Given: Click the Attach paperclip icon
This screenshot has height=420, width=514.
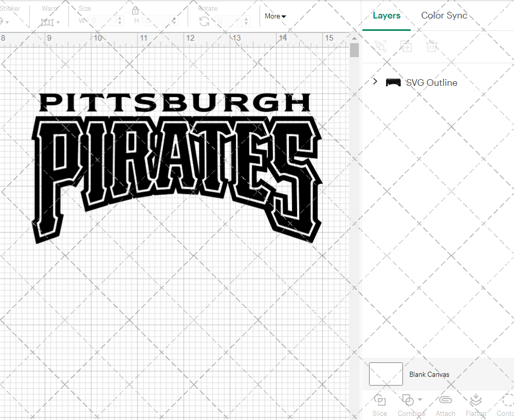Looking at the screenshot, I should tap(446, 400).
